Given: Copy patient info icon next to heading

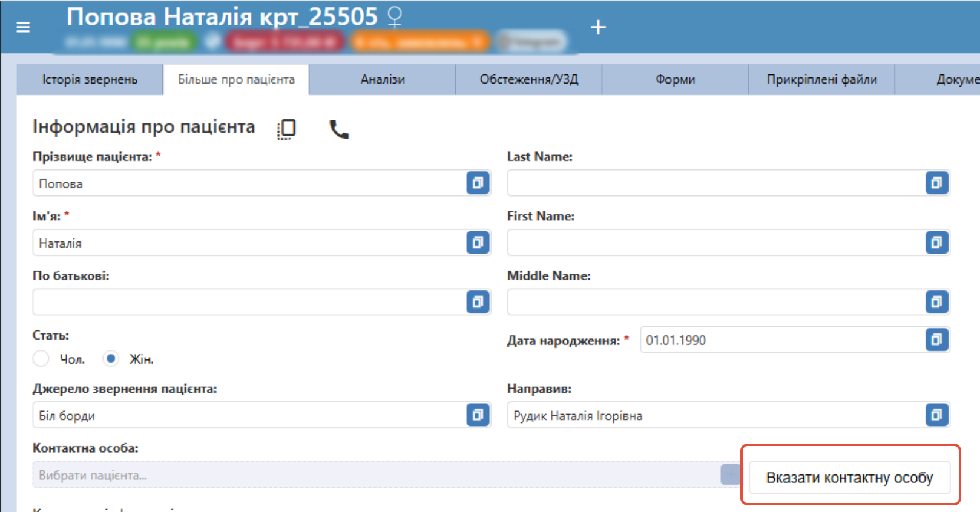Looking at the screenshot, I should (x=286, y=129).
